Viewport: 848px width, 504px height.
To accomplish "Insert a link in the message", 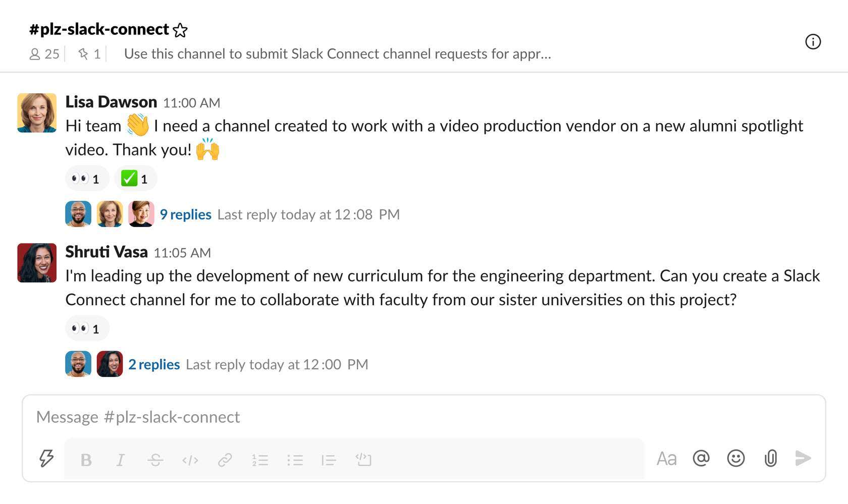I will [225, 460].
